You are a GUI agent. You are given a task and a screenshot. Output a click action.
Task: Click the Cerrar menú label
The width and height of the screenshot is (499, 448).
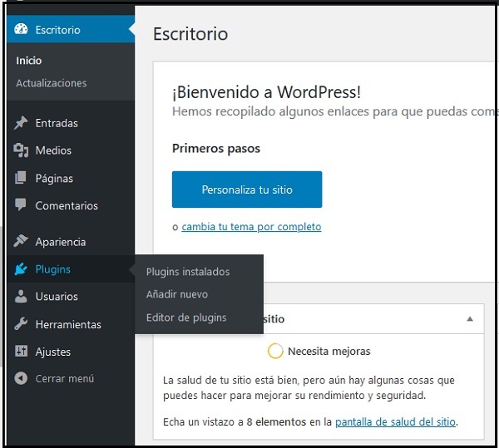[65, 379]
